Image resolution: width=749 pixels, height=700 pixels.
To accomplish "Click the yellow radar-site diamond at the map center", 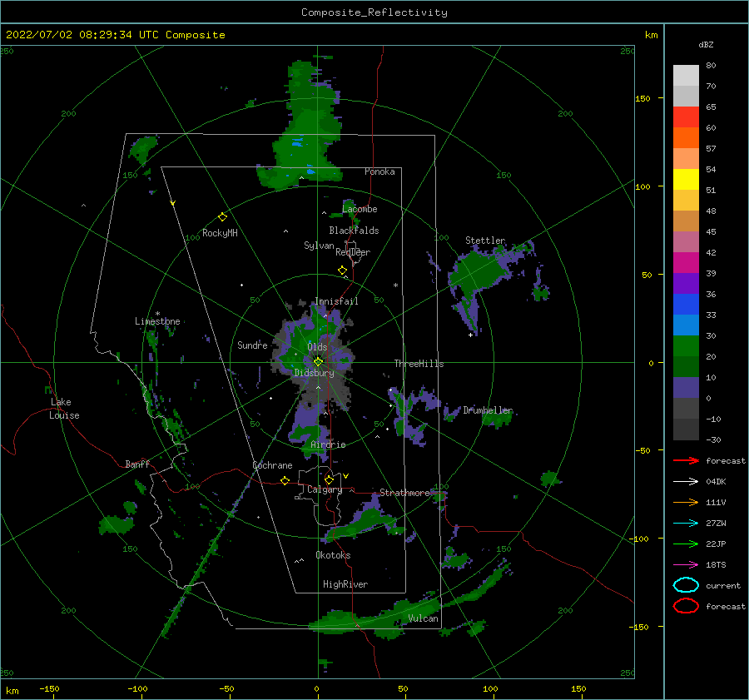I will click(318, 362).
